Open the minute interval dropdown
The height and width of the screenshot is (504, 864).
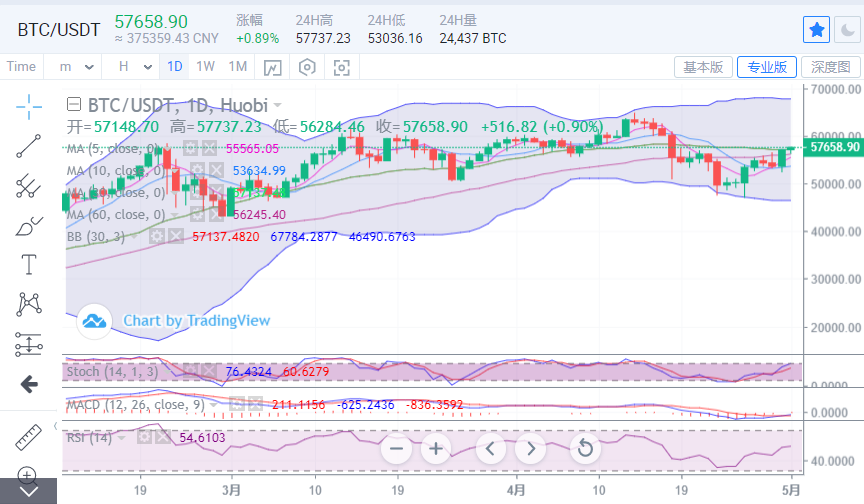78,67
